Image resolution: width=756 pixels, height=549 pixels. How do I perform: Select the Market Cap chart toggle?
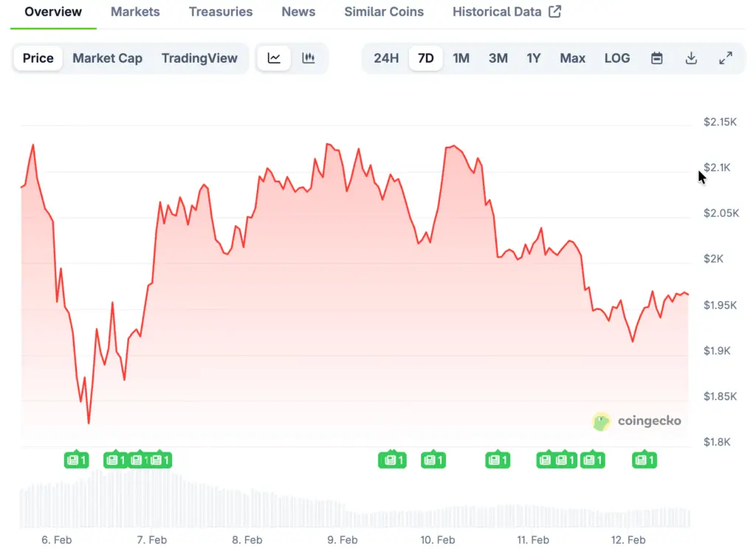coord(107,58)
